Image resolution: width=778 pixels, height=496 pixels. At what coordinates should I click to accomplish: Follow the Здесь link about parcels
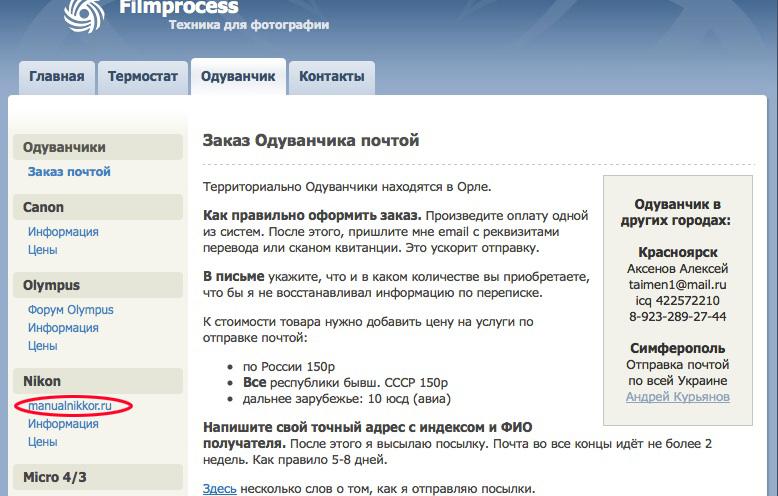(x=219, y=489)
